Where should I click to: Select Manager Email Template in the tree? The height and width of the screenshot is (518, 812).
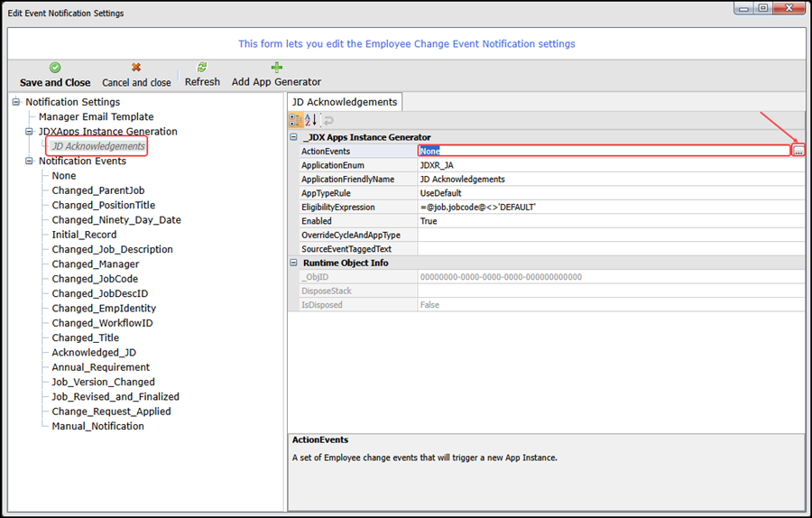point(96,117)
